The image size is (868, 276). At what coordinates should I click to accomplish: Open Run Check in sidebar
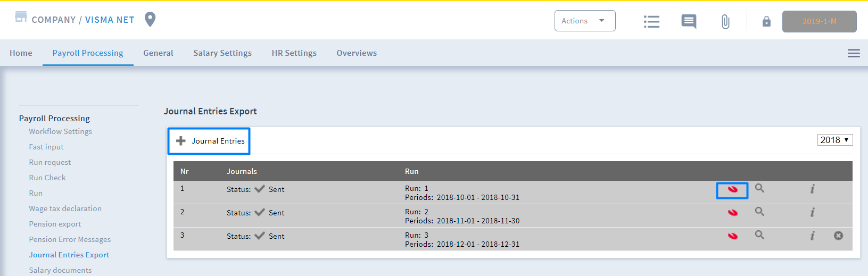pyautogui.click(x=47, y=178)
